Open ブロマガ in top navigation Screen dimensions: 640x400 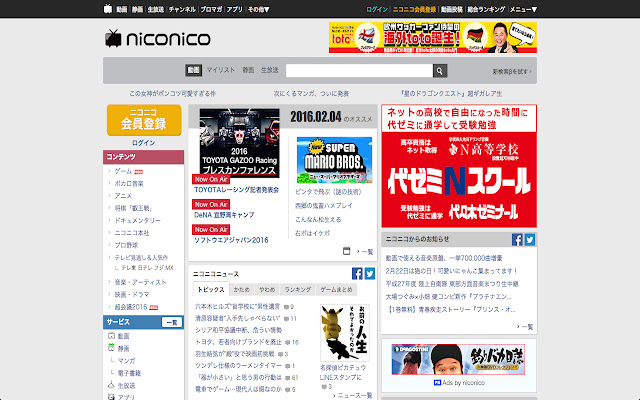click(211, 9)
